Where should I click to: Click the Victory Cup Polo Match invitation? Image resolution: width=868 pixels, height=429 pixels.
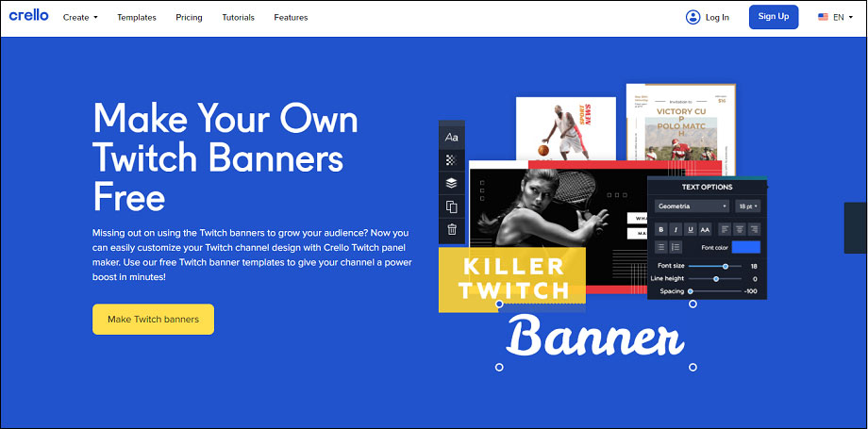click(681, 129)
